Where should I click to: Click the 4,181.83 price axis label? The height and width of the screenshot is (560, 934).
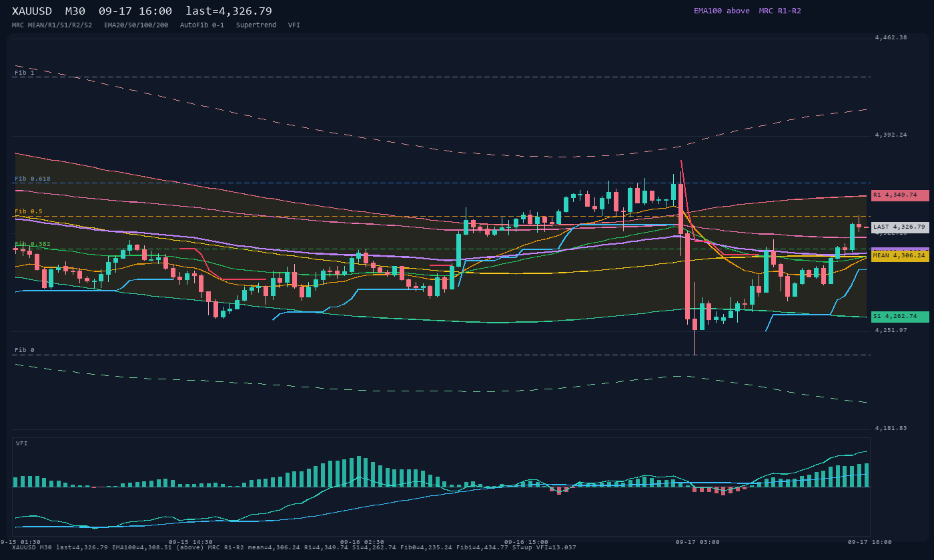891,428
